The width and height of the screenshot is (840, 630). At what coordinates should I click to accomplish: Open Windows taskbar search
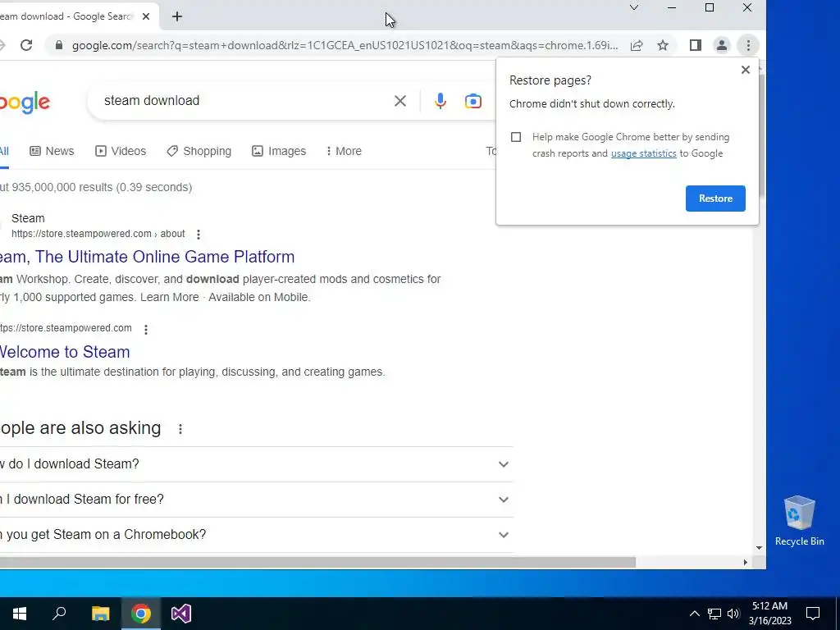click(x=59, y=614)
